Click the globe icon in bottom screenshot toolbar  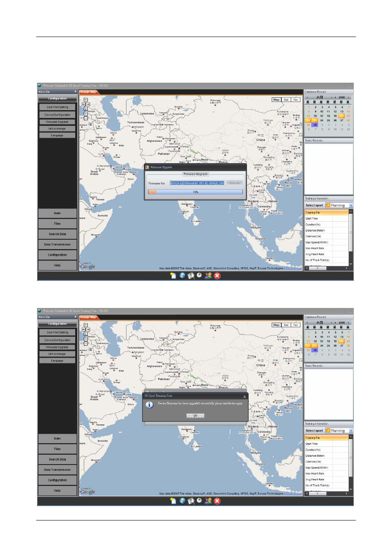(182, 501)
